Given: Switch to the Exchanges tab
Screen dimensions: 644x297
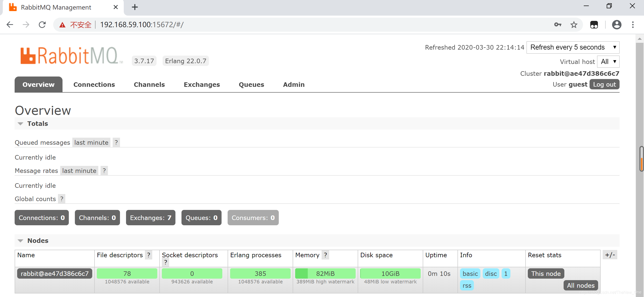Looking at the screenshot, I should coord(202,85).
